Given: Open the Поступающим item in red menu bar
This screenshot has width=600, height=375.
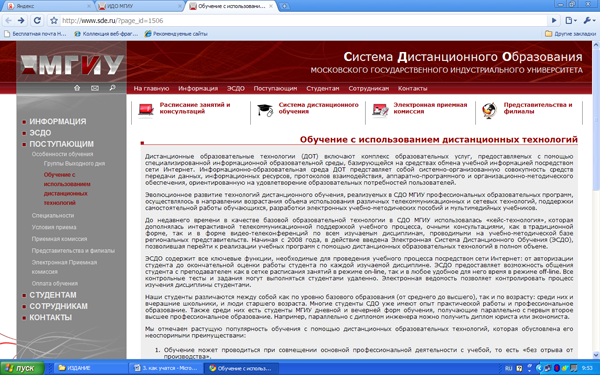Looking at the screenshot, I should point(275,88).
